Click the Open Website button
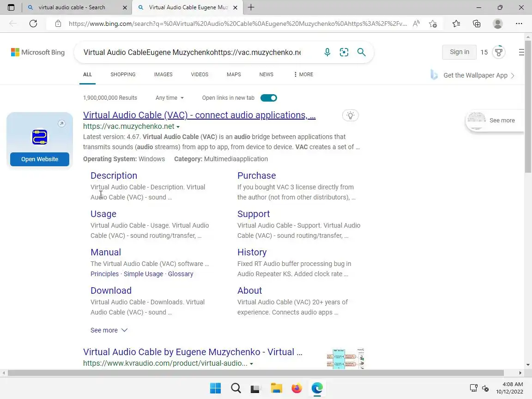Image resolution: width=532 pixels, height=399 pixels. pyautogui.click(x=40, y=159)
